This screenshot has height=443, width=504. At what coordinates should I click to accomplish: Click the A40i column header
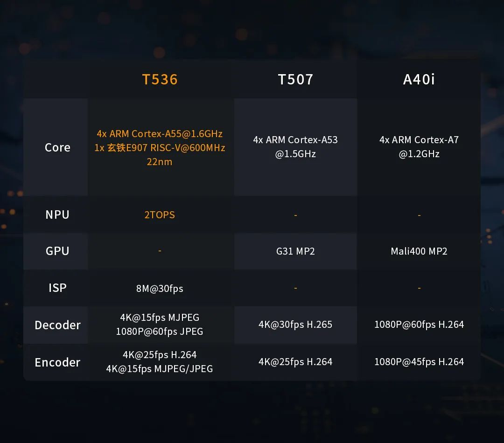pos(419,79)
